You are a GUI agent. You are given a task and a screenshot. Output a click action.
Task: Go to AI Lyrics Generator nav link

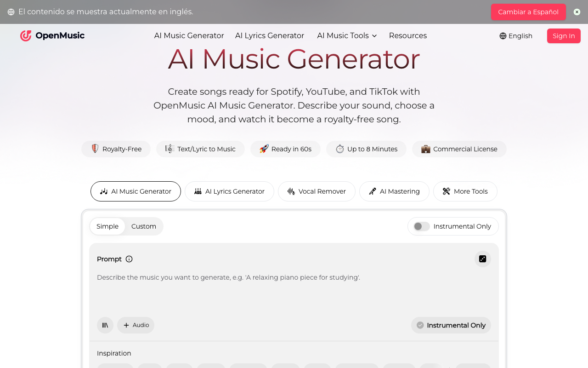270,36
